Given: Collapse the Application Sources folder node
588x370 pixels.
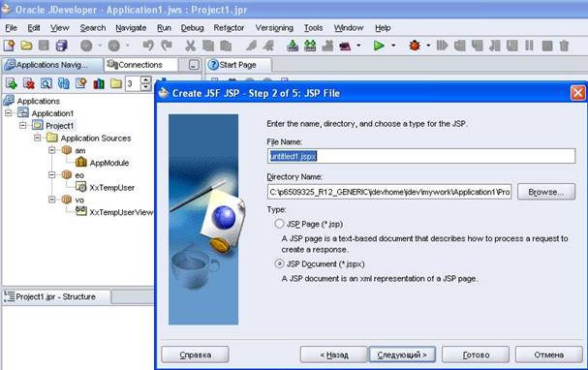Looking at the screenshot, I should point(38,138).
